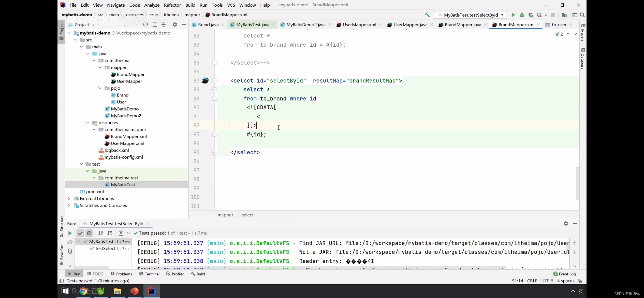Open the Database tool window
Viewport: 644px width, 298px height.
[x=583, y=59]
